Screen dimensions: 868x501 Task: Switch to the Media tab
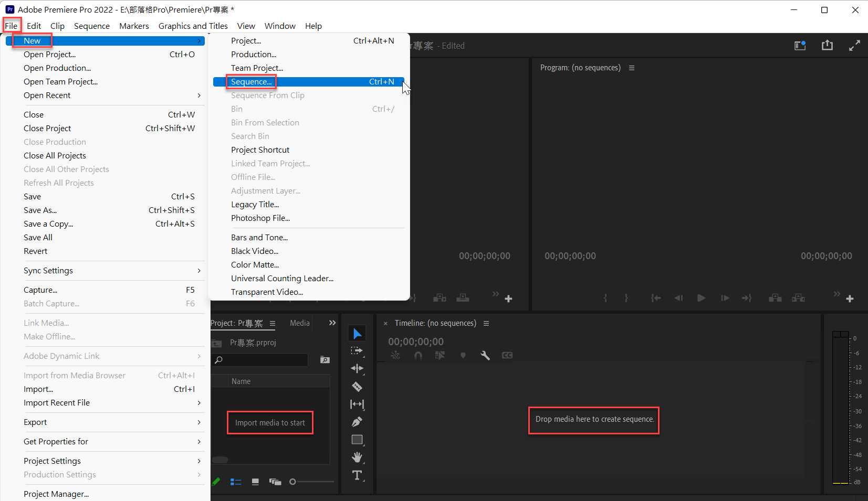pyautogui.click(x=300, y=323)
